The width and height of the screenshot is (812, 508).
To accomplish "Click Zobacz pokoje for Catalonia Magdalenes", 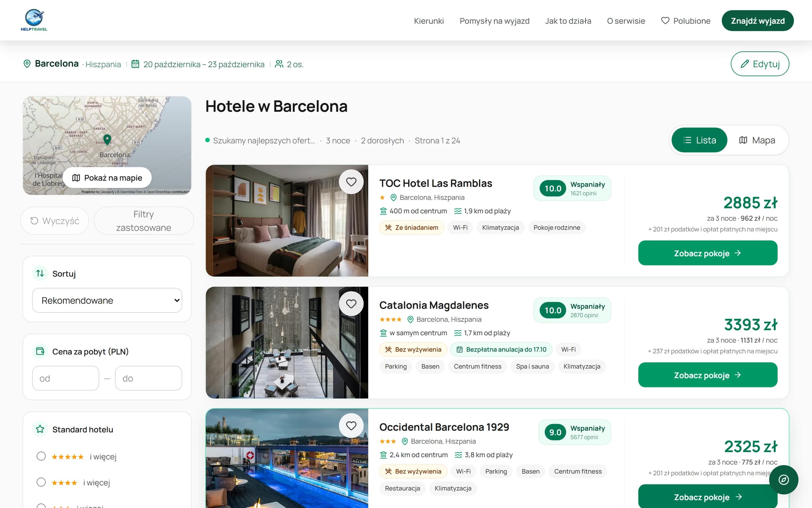I will pyautogui.click(x=708, y=375).
